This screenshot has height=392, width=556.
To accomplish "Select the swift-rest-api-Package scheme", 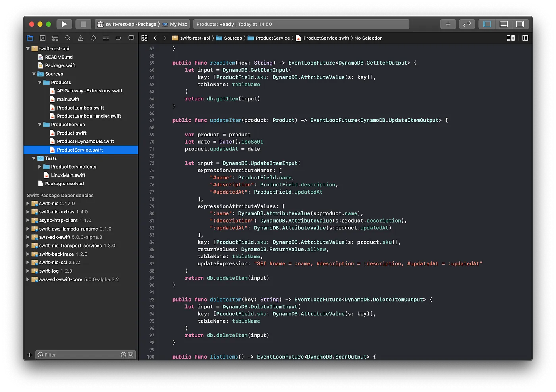I will coord(127,24).
